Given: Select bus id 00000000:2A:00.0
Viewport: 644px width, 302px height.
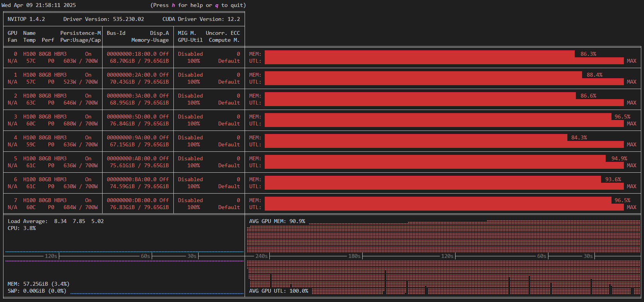Looking at the screenshot, I should (132, 75).
